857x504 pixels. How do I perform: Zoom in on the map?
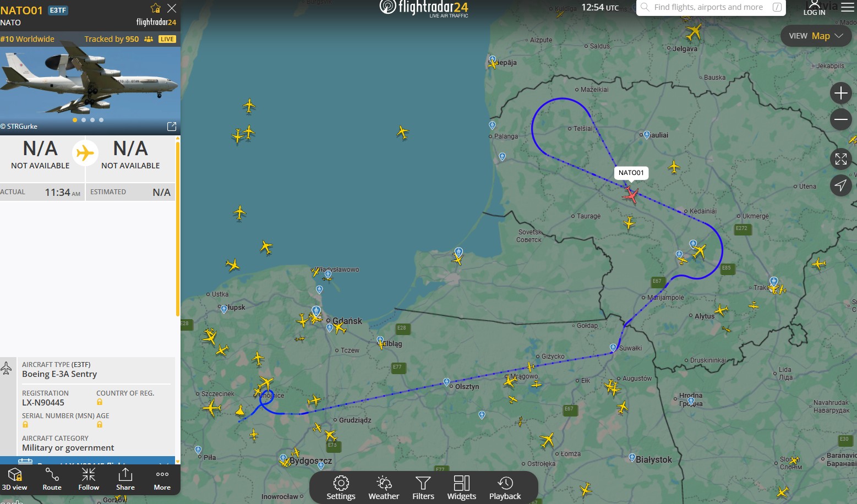(x=840, y=93)
